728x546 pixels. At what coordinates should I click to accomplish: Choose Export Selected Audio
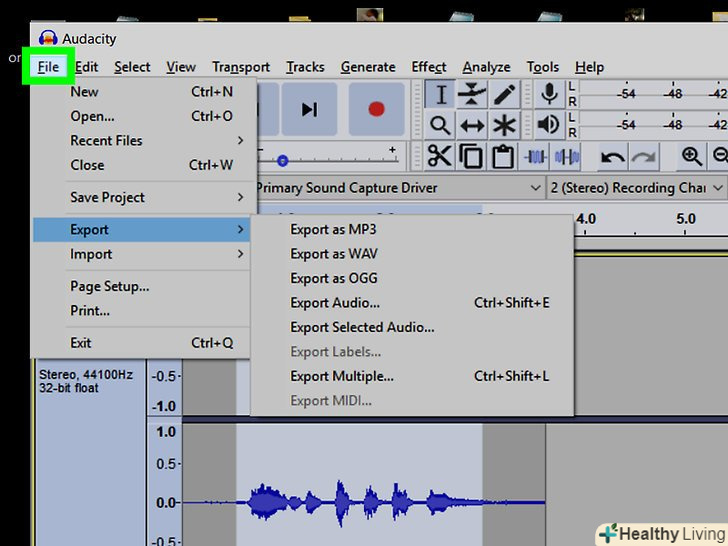click(x=362, y=327)
